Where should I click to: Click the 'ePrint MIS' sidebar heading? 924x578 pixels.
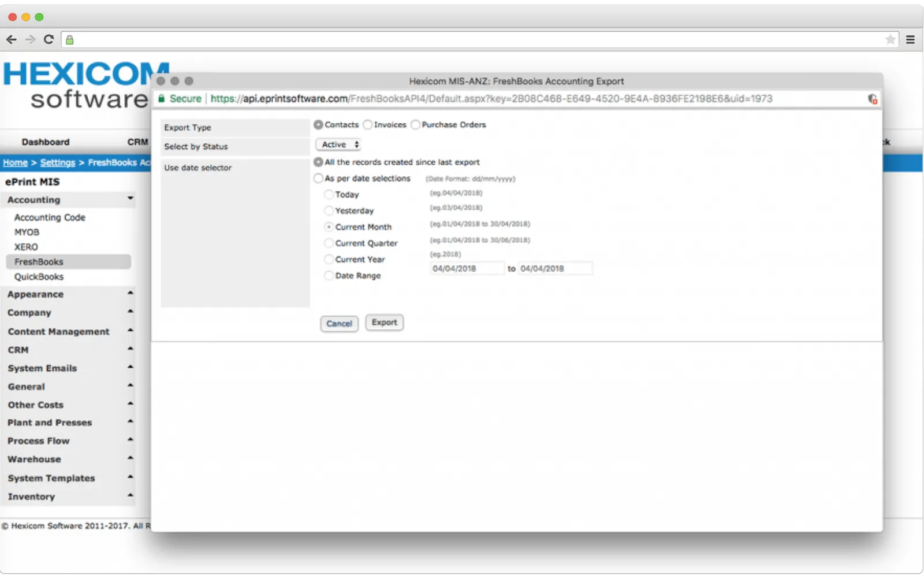[x=32, y=182]
